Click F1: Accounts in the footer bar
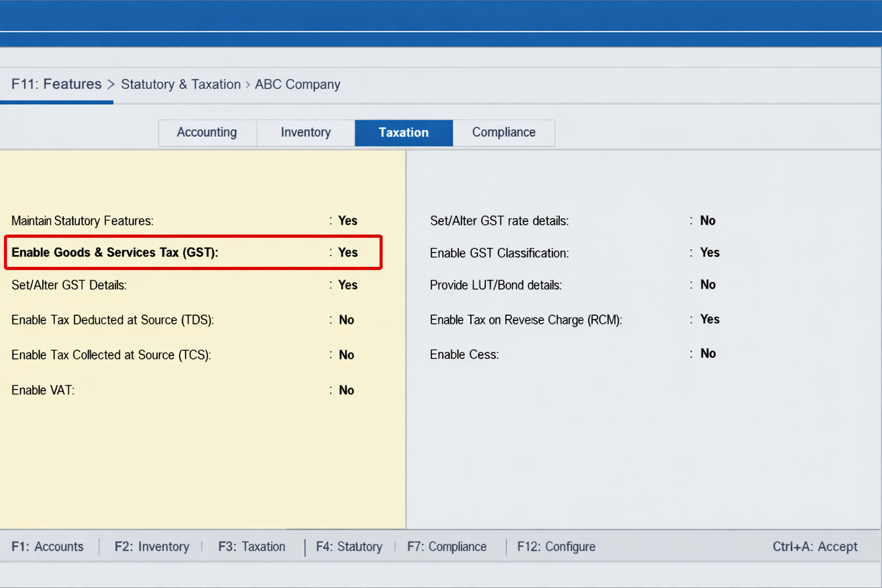This screenshot has height=588, width=882. click(x=48, y=547)
